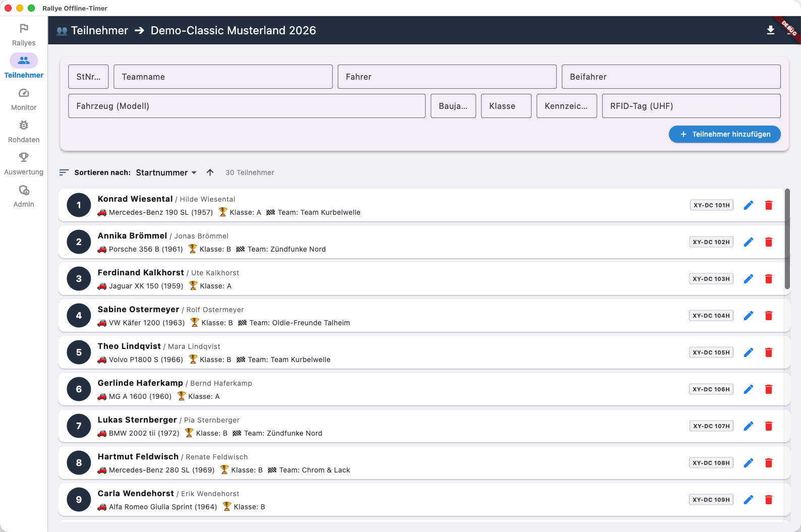Edit participant Gerlinde Haferkamp
This screenshot has height=532, width=801.
(x=749, y=389)
